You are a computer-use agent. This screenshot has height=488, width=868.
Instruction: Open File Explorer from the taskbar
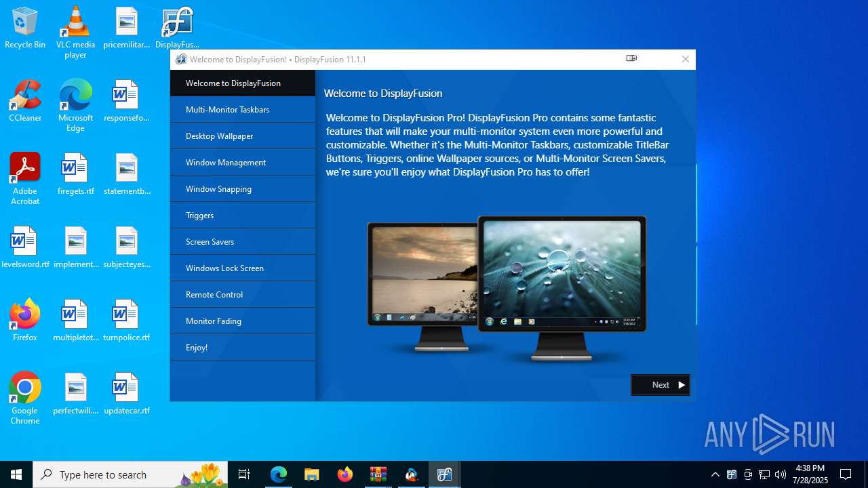point(311,474)
